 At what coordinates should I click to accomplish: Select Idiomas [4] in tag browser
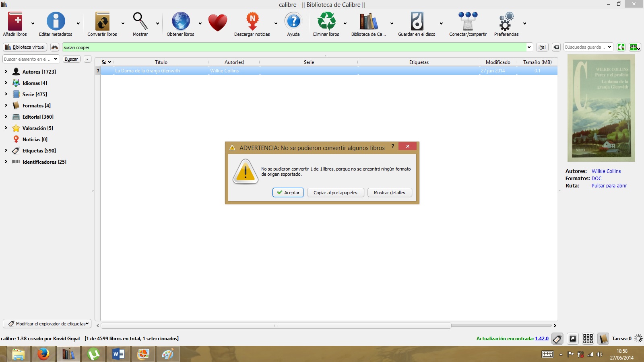(35, 83)
